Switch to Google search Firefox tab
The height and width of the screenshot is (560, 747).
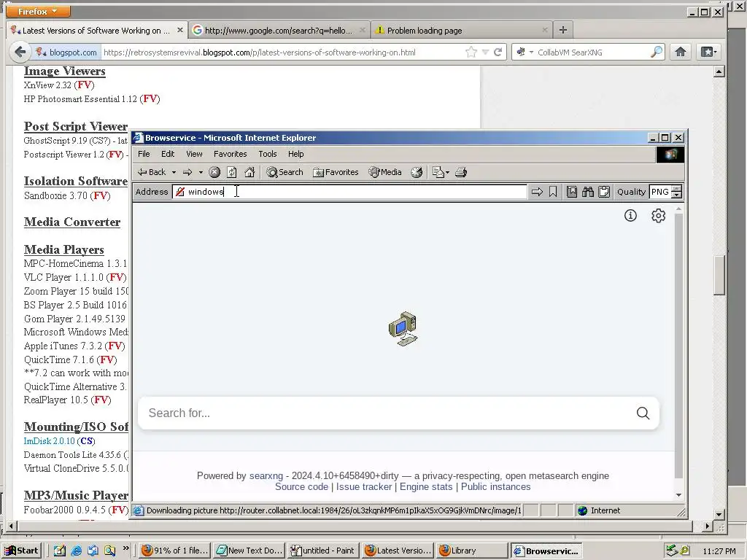[x=279, y=30]
